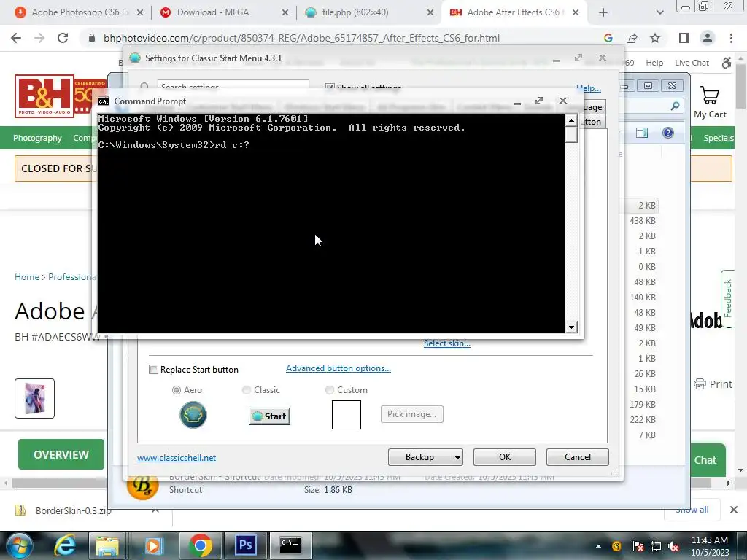
Task: Switch to Adobe Photoshop CS6 tab
Action: coord(79,12)
